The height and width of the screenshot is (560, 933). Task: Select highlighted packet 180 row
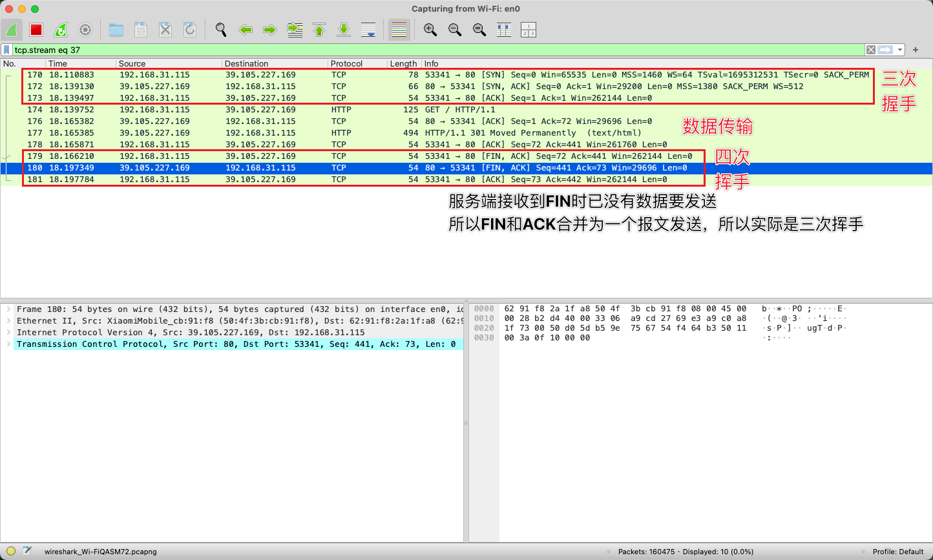point(466,168)
